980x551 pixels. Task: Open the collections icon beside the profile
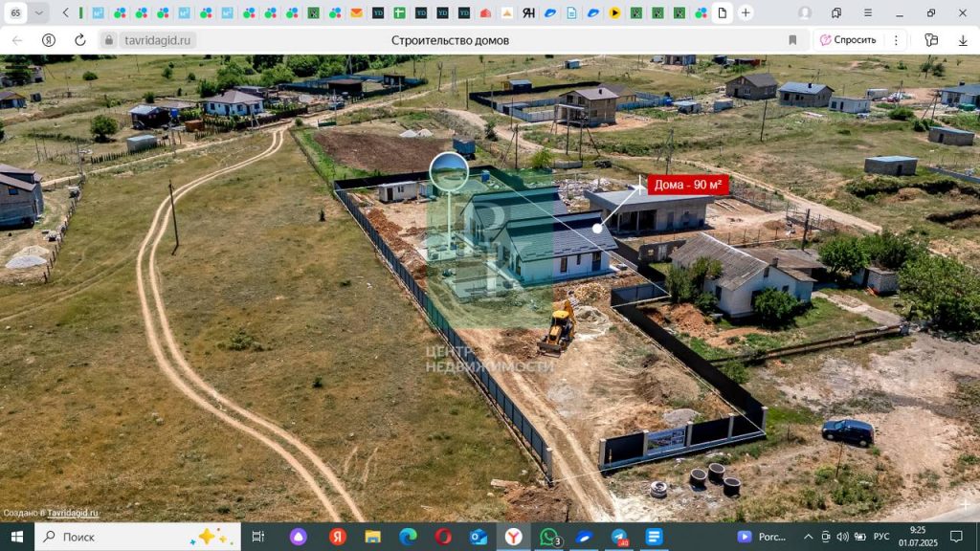[836, 12]
